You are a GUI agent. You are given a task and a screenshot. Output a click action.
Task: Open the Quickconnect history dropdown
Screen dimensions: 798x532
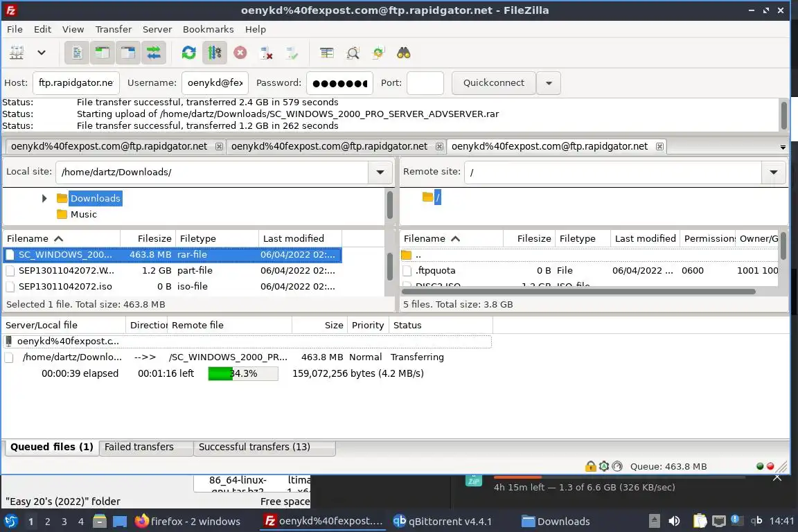click(x=549, y=83)
